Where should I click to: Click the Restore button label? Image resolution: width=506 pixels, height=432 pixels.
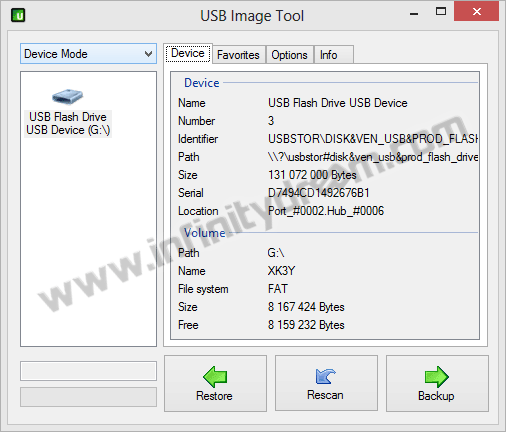(214, 396)
